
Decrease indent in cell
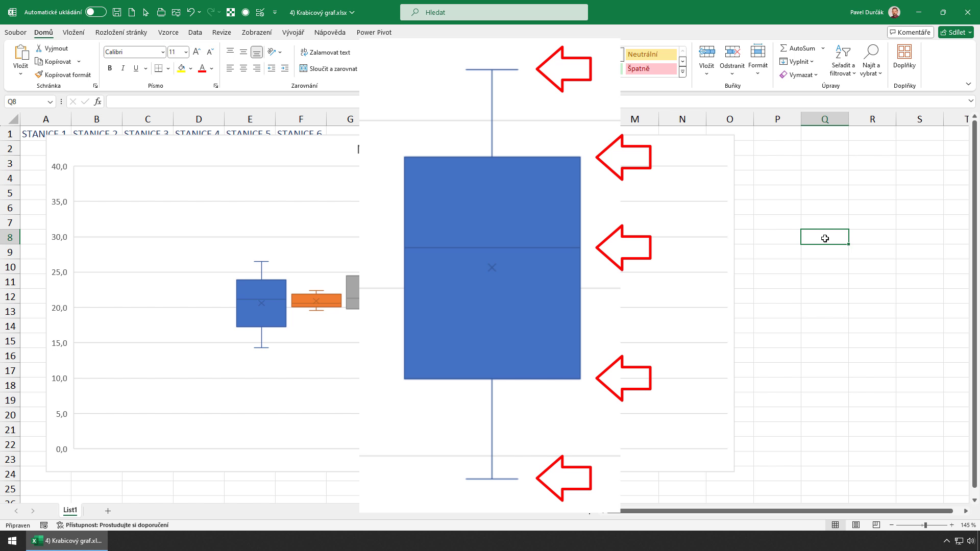point(272,68)
